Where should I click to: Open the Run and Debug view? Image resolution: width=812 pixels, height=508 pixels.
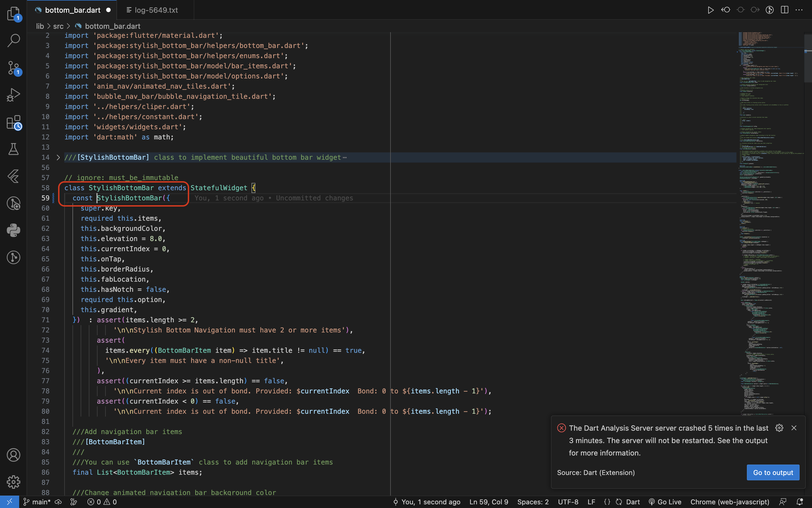pyautogui.click(x=14, y=95)
